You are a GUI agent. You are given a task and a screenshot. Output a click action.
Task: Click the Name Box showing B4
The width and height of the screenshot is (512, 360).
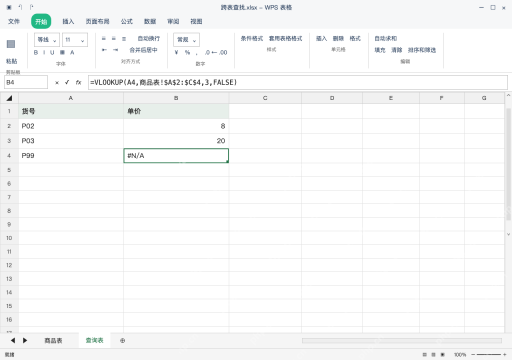26,82
